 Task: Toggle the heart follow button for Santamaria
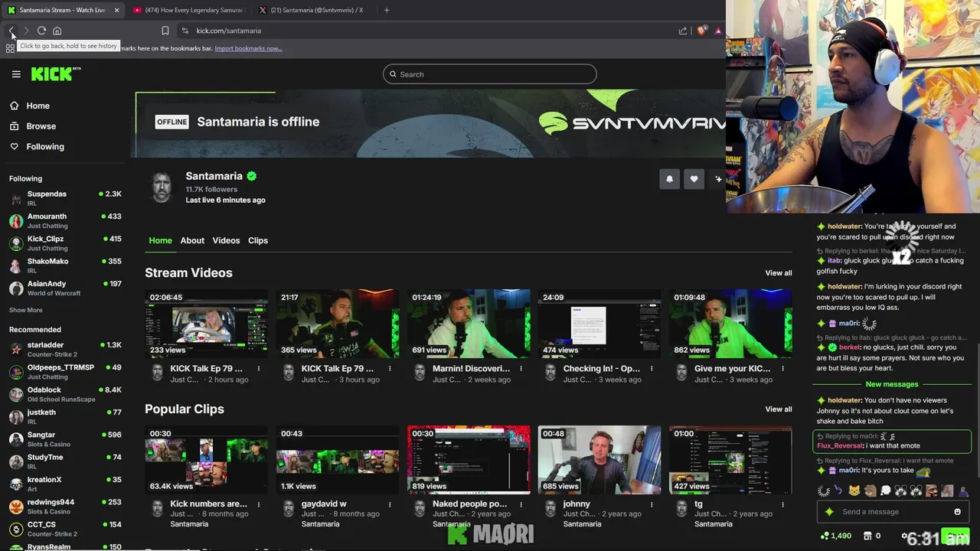(x=694, y=179)
